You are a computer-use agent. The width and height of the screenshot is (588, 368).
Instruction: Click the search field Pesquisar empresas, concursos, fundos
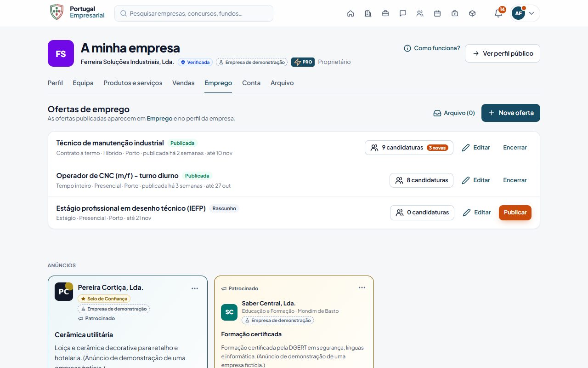click(x=194, y=13)
